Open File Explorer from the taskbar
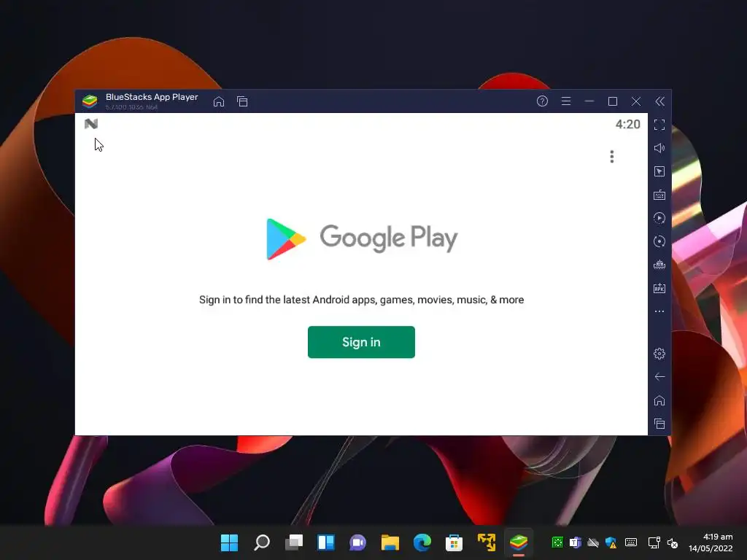The height and width of the screenshot is (560, 747). [390, 542]
